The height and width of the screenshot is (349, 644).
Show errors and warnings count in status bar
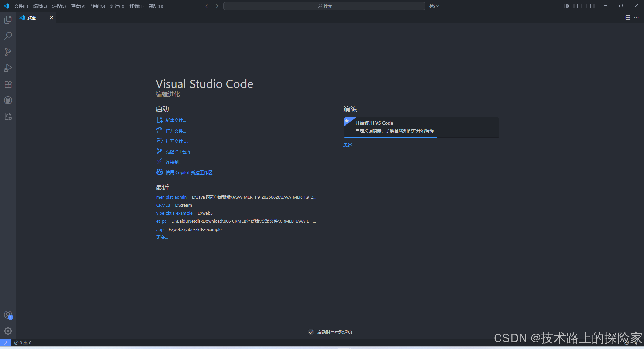click(23, 343)
